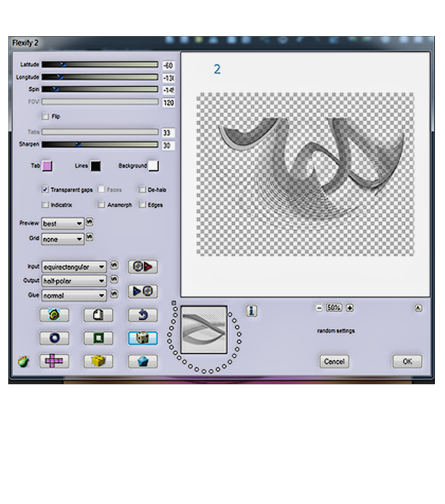Open the Input projection dropdown
Viewport: 445px width, 504px height.
(x=74, y=267)
